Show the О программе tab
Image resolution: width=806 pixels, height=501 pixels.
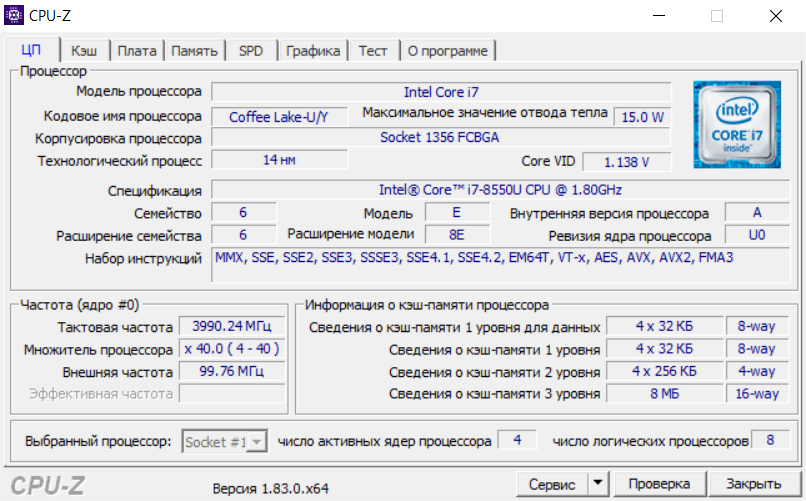point(448,51)
